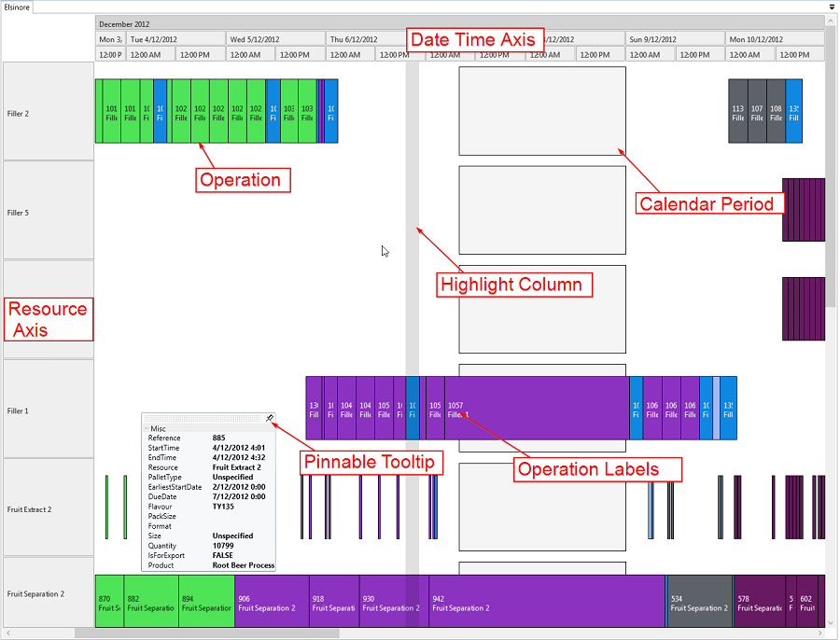
Task: Click the horizontal scrollbar thumb
Action: pos(207,633)
